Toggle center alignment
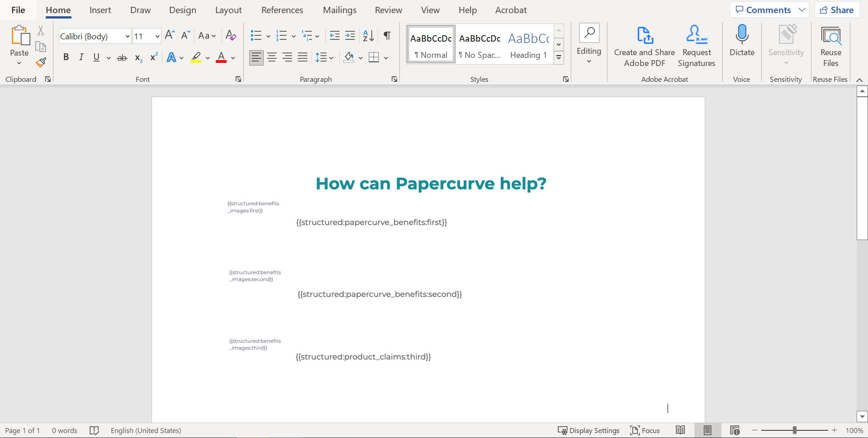Image resolution: width=868 pixels, height=438 pixels. [272, 57]
